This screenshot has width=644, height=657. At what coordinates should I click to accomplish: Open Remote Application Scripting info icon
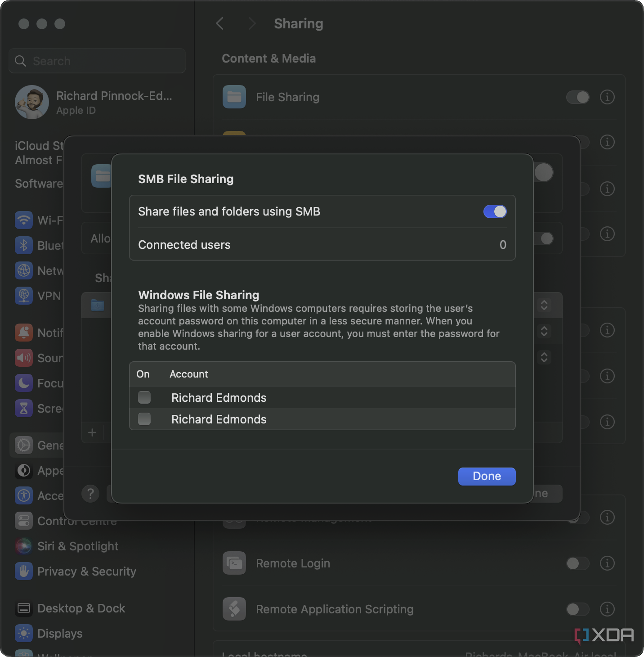[x=607, y=609]
